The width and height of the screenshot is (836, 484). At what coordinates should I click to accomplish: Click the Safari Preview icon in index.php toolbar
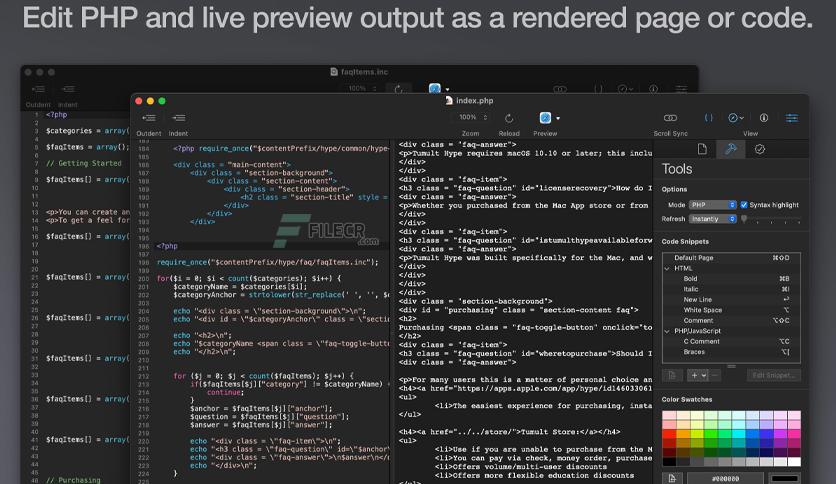[x=545, y=118]
